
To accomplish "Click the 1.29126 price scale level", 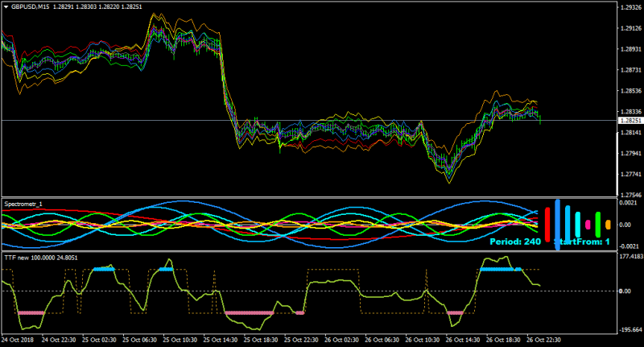I will coord(631,28).
